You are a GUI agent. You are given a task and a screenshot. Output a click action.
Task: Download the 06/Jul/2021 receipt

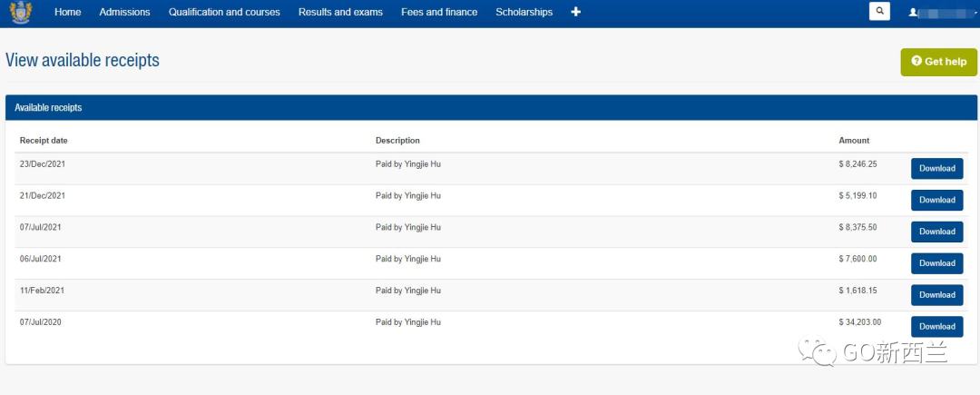coord(936,263)
